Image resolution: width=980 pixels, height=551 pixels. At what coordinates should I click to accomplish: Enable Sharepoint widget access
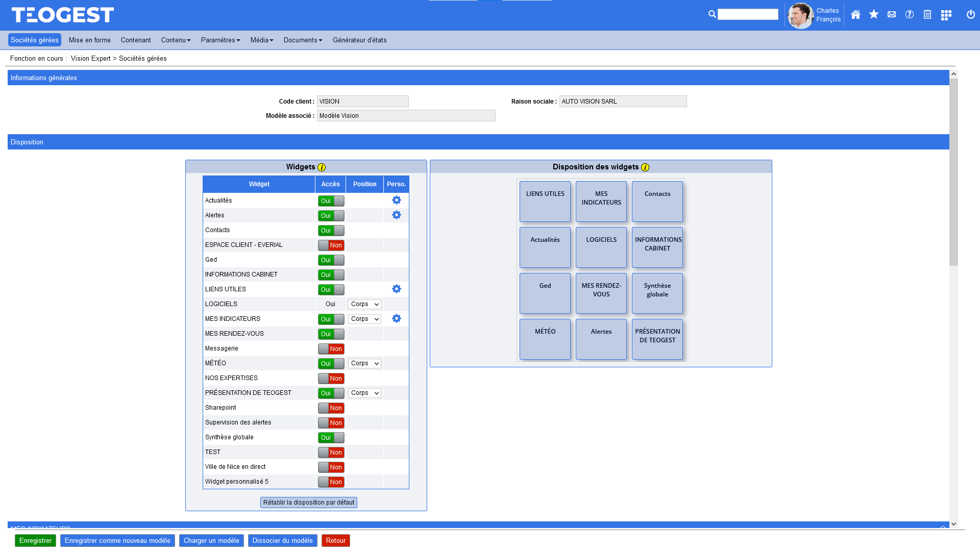coord(331,408)
